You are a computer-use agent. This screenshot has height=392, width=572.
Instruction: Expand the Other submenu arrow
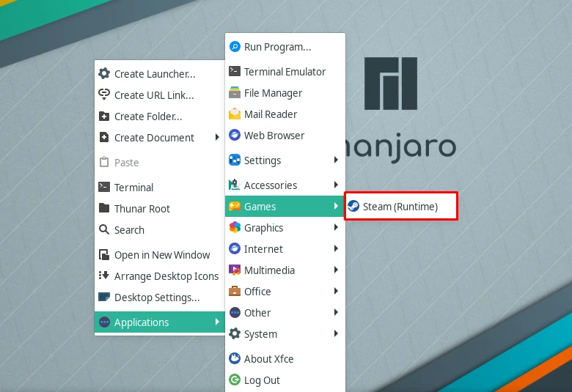tap(336, 312)
